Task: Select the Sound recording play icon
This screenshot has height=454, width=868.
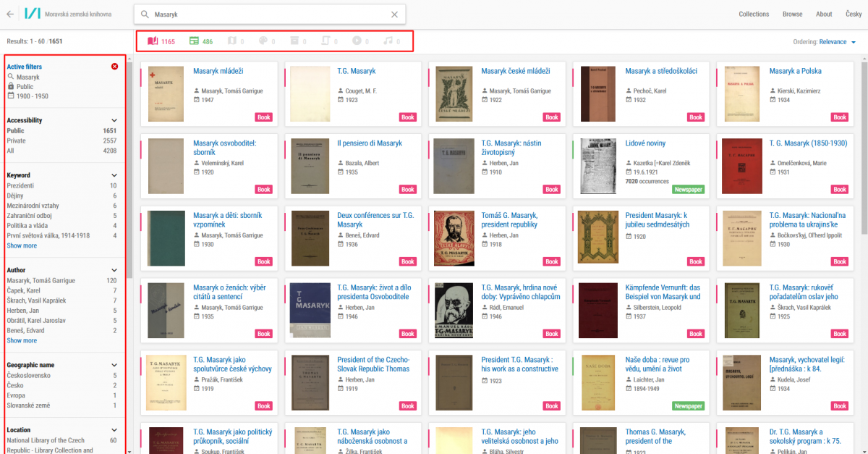Action: [357, 41]
